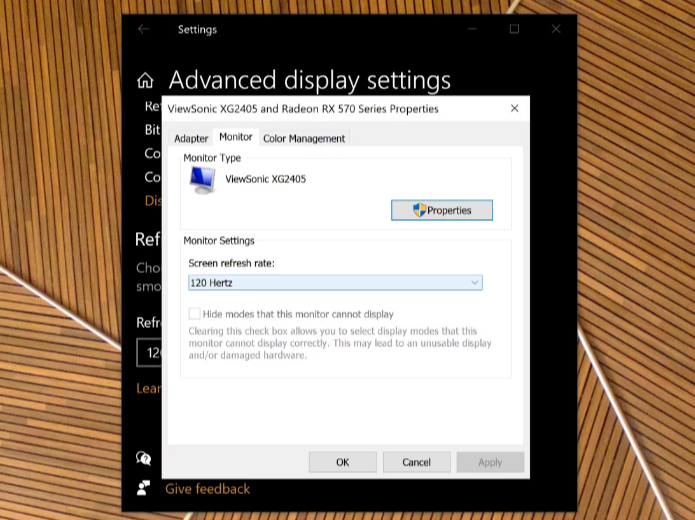Click the Home icon in Settings
Screen dimensions: 695x520
145,81
